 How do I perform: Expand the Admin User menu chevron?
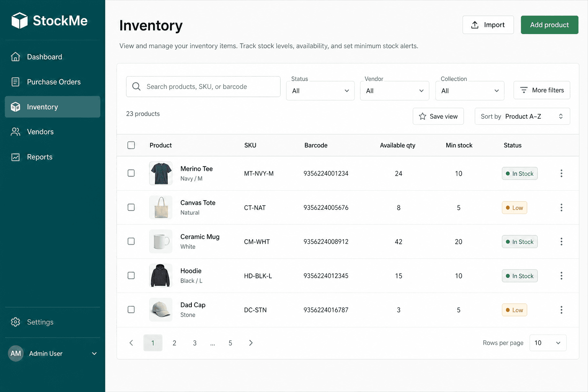click(x=94, y=354)
